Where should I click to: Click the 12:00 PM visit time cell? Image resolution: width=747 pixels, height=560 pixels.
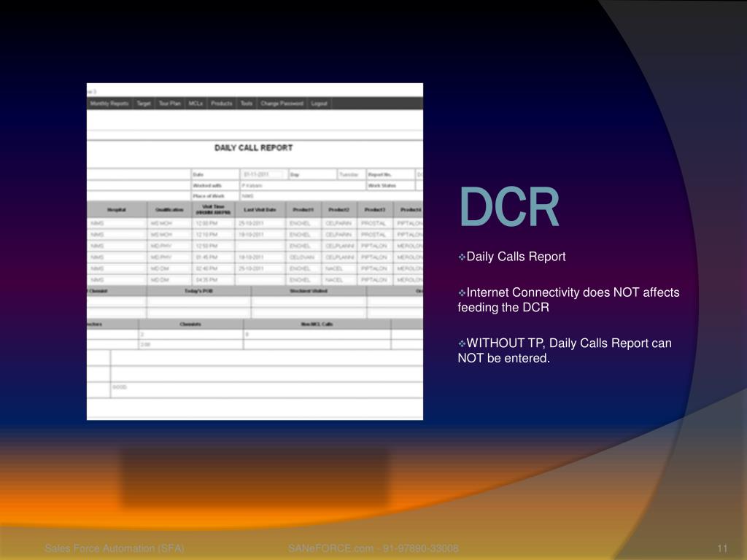pos(213,223)
